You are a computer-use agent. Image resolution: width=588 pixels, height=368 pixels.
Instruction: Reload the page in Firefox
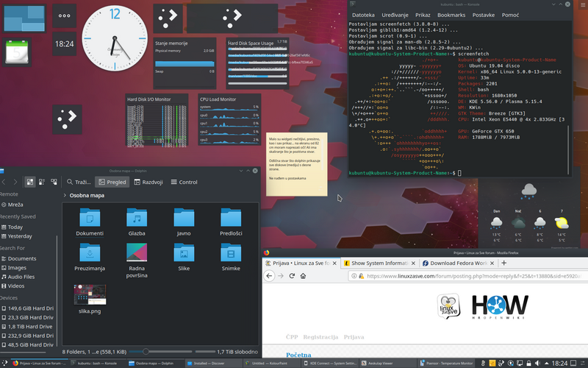point(292,276)
